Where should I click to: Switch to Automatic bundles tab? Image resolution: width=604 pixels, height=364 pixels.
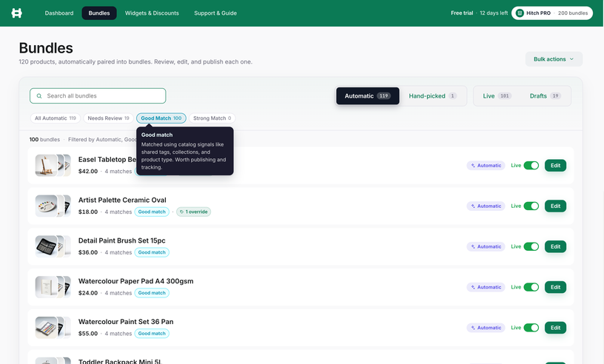(367, 96)
